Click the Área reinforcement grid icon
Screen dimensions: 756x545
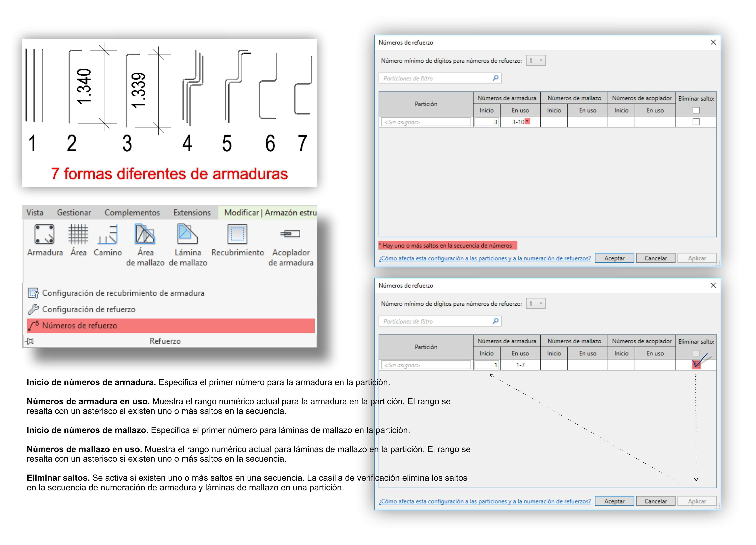click(x=78, y=234)
